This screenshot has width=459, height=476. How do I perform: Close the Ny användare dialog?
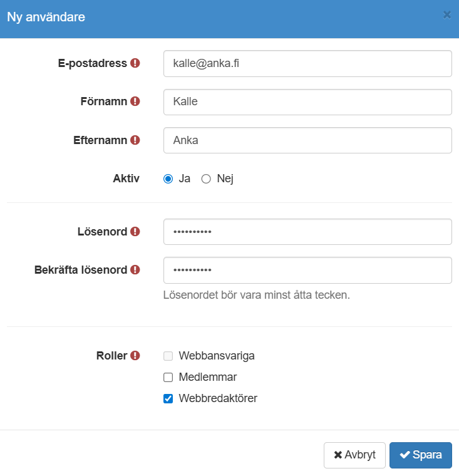tap(447, 15)
